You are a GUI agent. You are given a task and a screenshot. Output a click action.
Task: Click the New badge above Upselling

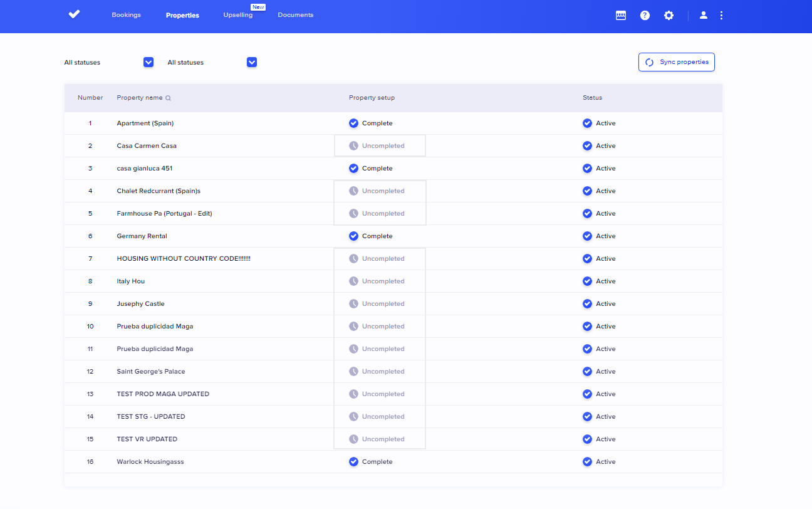(x=258, y=7)
